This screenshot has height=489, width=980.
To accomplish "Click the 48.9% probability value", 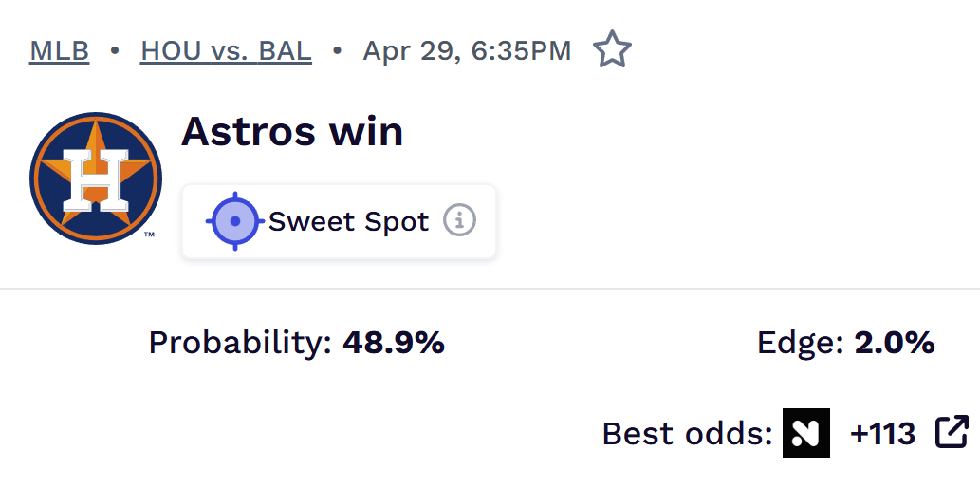I will (394, 343).
